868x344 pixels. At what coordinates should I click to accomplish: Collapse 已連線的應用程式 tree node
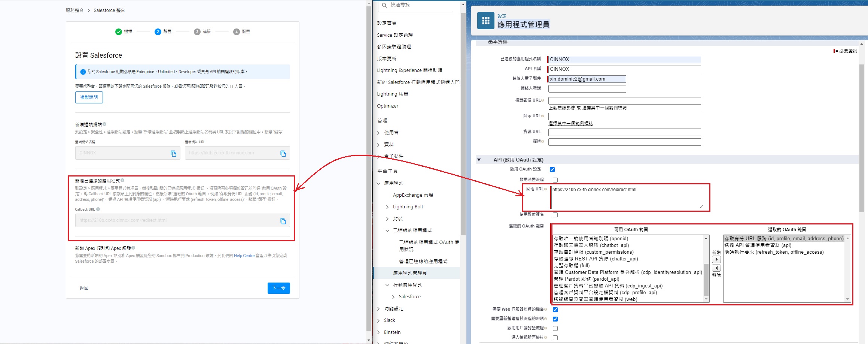point(387,230)
